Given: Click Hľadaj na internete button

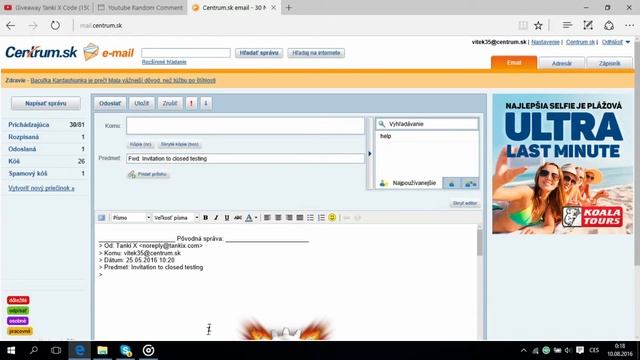Looking at the screenshot, I should tap(316, 53).
